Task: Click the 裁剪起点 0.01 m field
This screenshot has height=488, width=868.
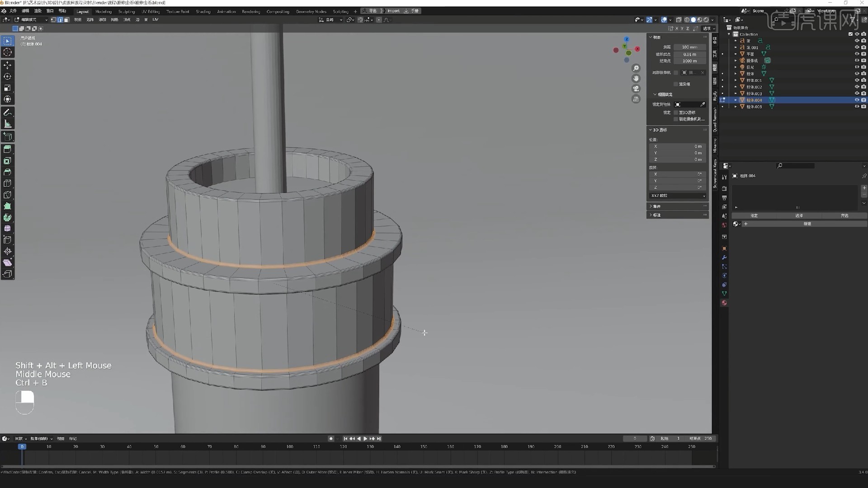Action: pyautogui.click(x=689, y=54)
